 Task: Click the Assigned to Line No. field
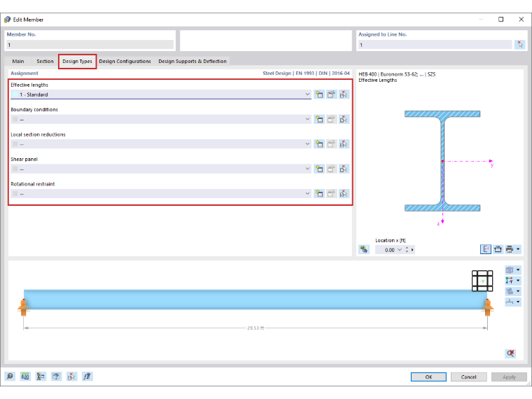click(435, 45)
